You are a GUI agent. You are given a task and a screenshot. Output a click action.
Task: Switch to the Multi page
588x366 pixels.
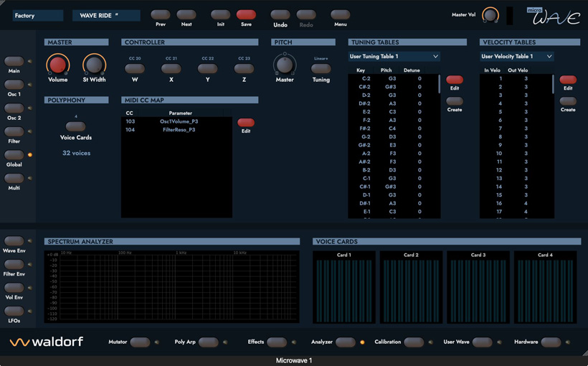pos(14,178)
